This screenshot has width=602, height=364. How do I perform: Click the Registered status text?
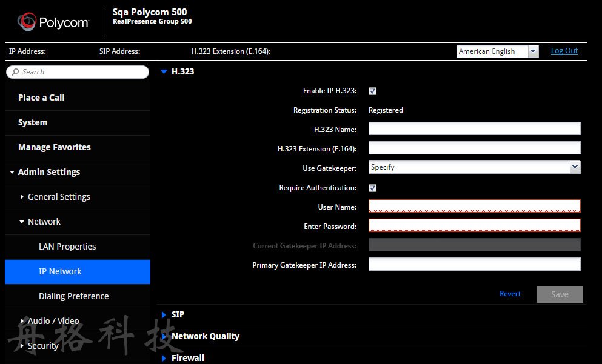pyautogui.click(x=386, y=110)
